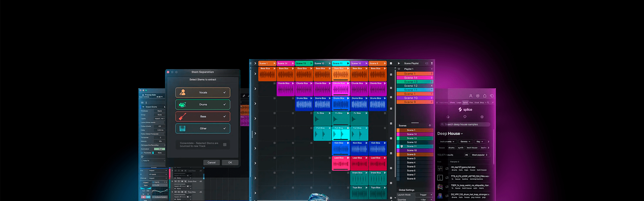Play the Fx Biza clip in Scene 12
The width and height of the screenshot is (644, 201).
coord(330,113)
